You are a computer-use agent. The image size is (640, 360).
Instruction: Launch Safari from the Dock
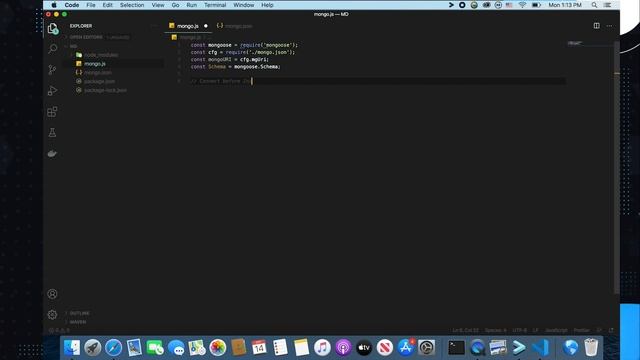[x=113, y=348]
